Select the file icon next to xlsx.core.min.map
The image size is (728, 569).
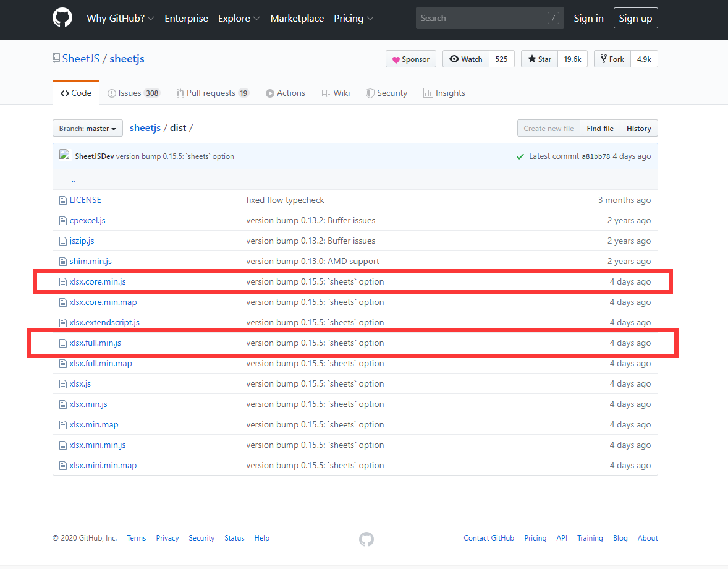point(62,302)
